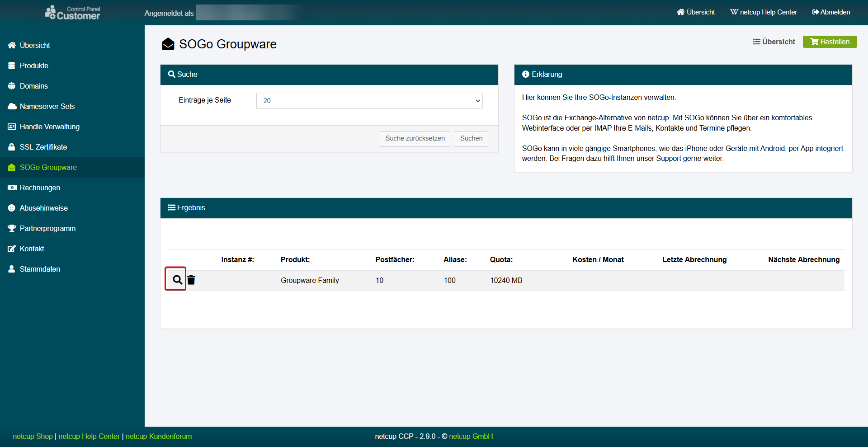Screen dimensions: 868x447
Task: Select Handle Verwaltung from the sidebar
Action: point(49,127)
